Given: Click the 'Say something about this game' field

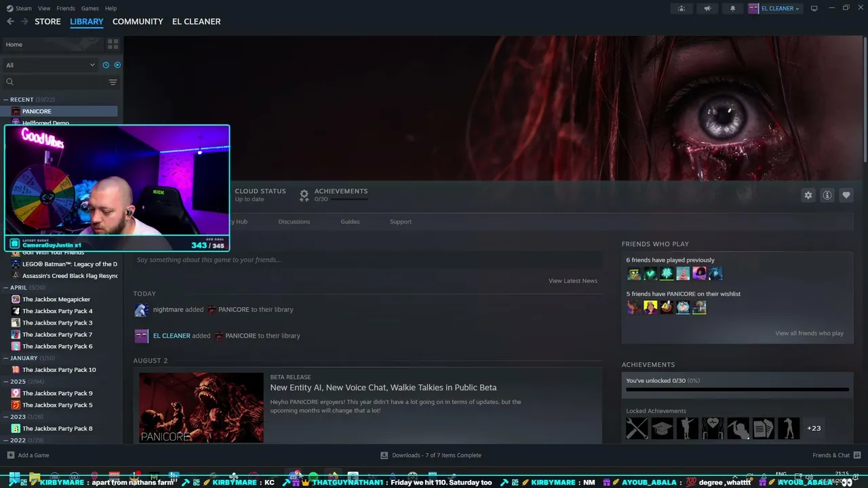Looking at the screenshot, I should (x=368, y=260).
